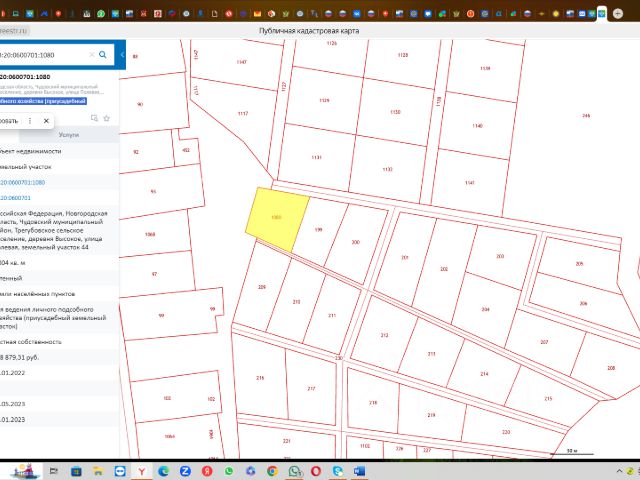Open TeamViewer from the taskbar
Viewport: 640px width, 480px height.
(120, 471)
